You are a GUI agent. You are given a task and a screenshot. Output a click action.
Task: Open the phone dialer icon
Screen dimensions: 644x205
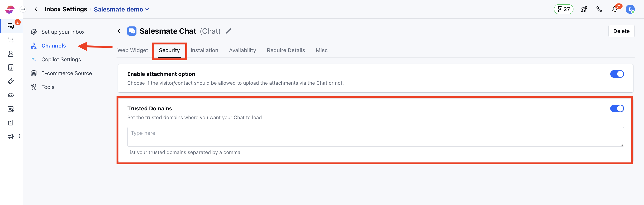[x=599, y=9]
